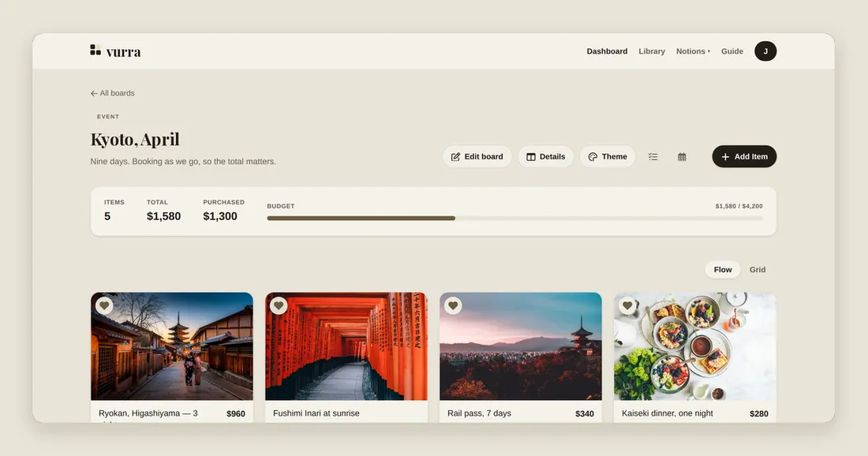The width and height of the screenshot is (868, 456).
Task: Favorite the Ryokan, Higashiyama card heart
Action: (x=104, y=305)
